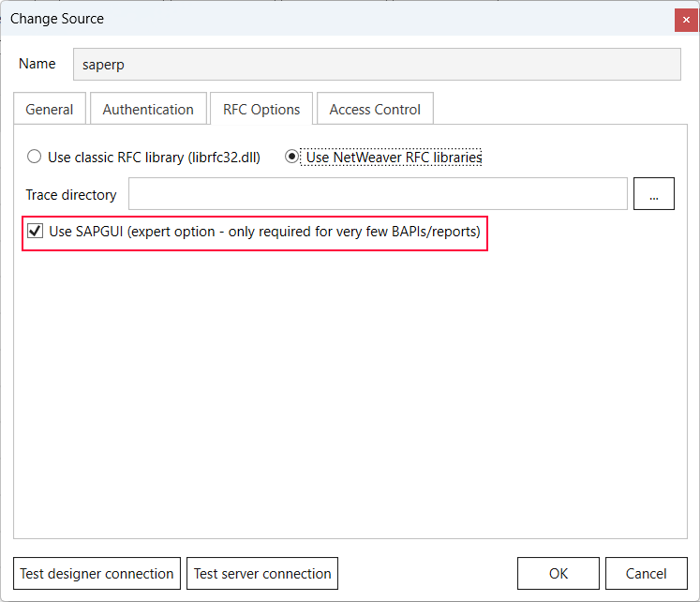Dismiss the dialog with Cancel
Image resolution: width=700 pixels, height=602 pixels.
coord(646,573)
